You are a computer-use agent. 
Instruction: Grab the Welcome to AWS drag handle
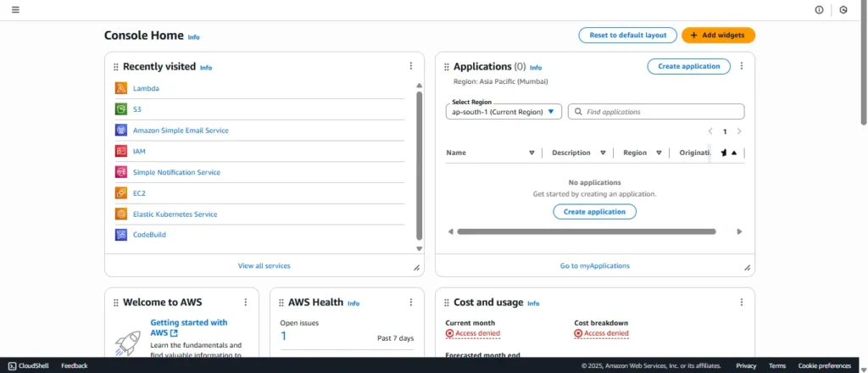pos(115,303)
